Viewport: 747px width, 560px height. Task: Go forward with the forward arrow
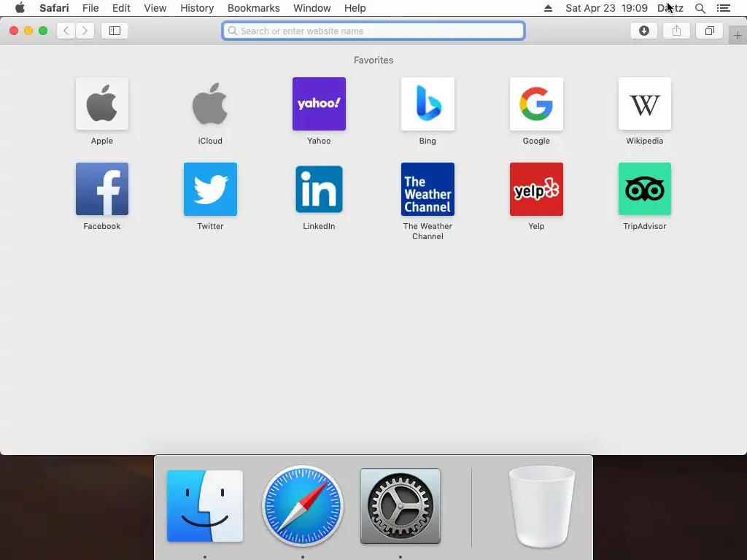point(85,31)
